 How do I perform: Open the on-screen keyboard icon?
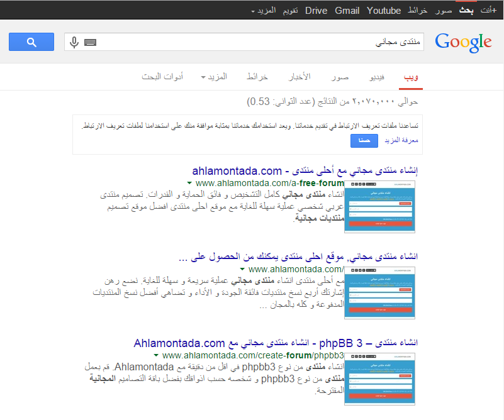(91, 42)
